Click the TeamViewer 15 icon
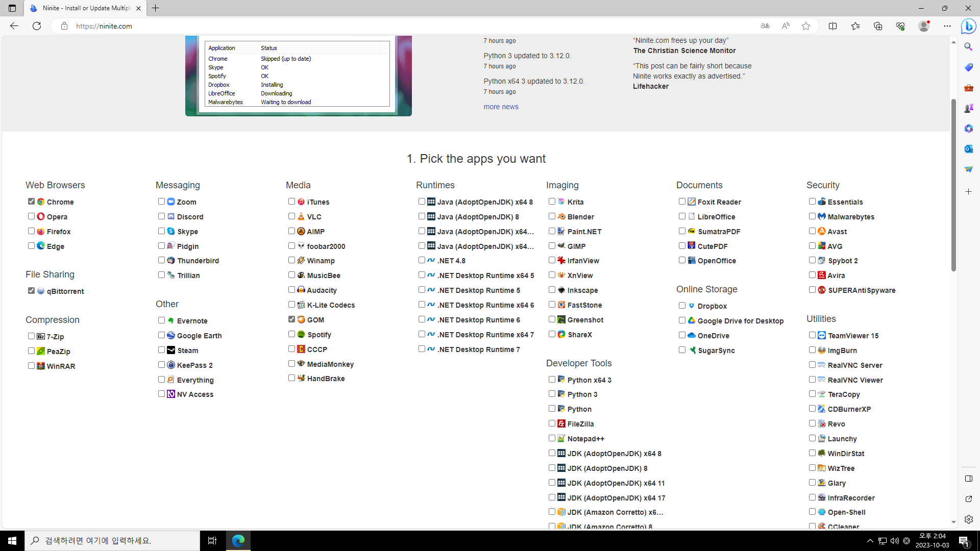Image resolution: width=980 pixels, height=551 pixels. coord(822,336)
